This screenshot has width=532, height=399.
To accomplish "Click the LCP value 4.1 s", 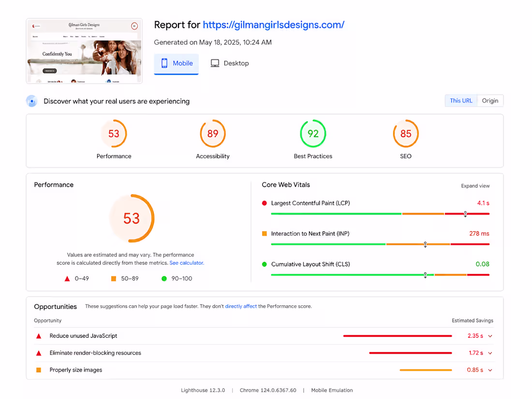I will pyautogui.click(x=483, y=203).
